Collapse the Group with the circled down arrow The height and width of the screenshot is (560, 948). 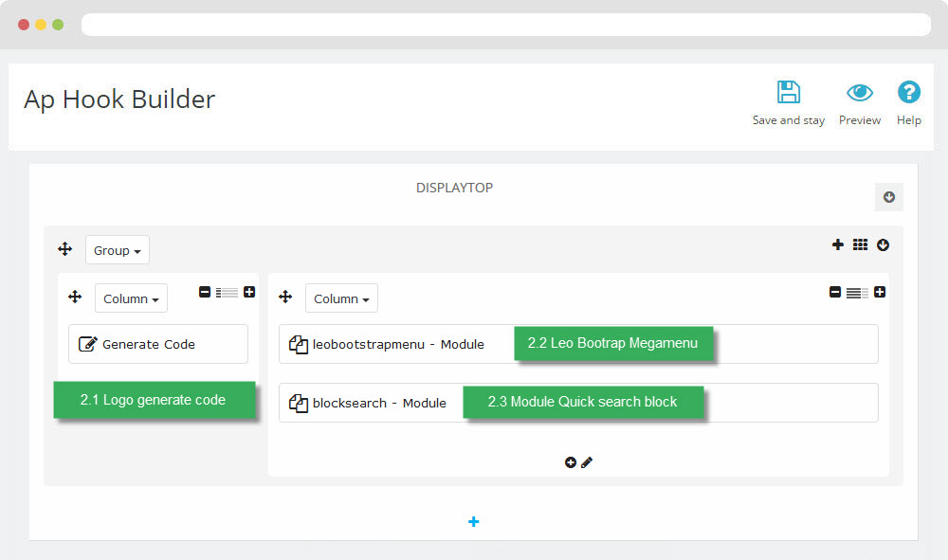pos(883,244)
